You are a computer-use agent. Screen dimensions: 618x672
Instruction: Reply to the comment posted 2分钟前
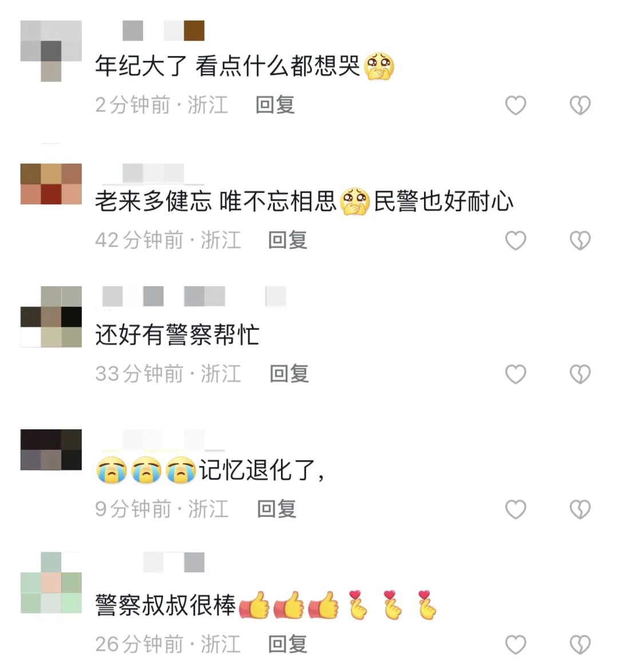point(275,105)
